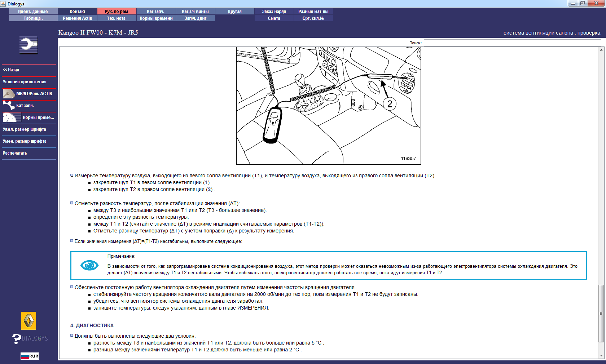Image resolution: width=606 pixels, height=364 pixels.
Task: Open Условия приложения link
Action: click(25, 82)
